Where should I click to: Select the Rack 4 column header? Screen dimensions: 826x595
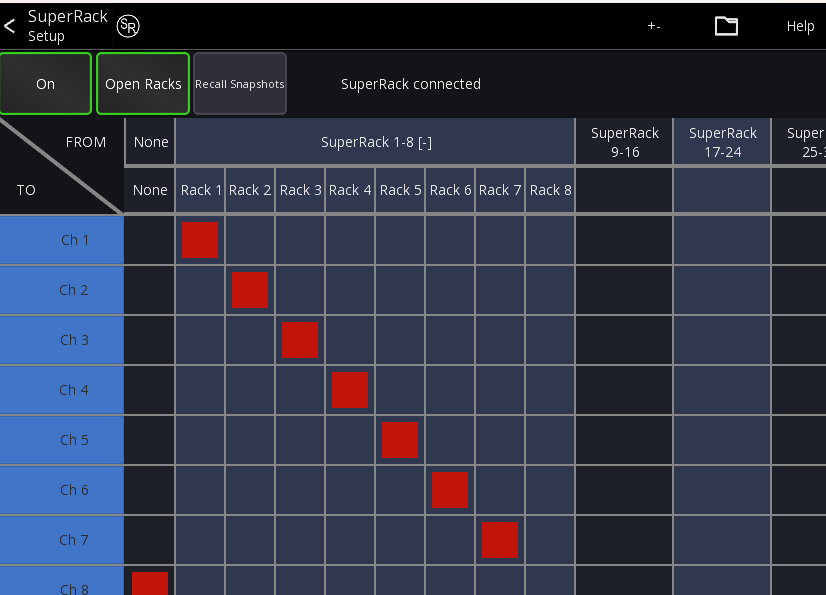350,190
